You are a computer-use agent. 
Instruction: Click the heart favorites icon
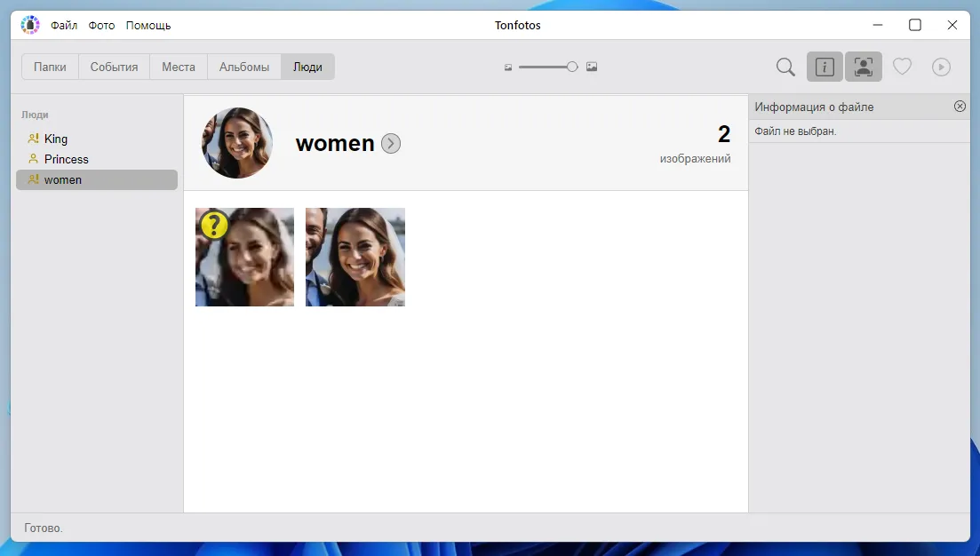pos(902,67)
